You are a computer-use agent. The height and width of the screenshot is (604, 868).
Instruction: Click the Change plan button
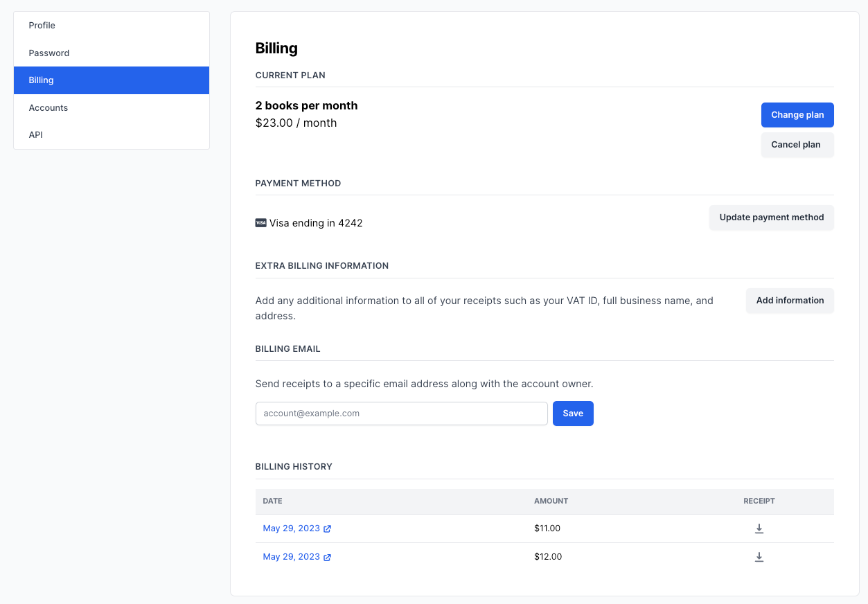797,115
